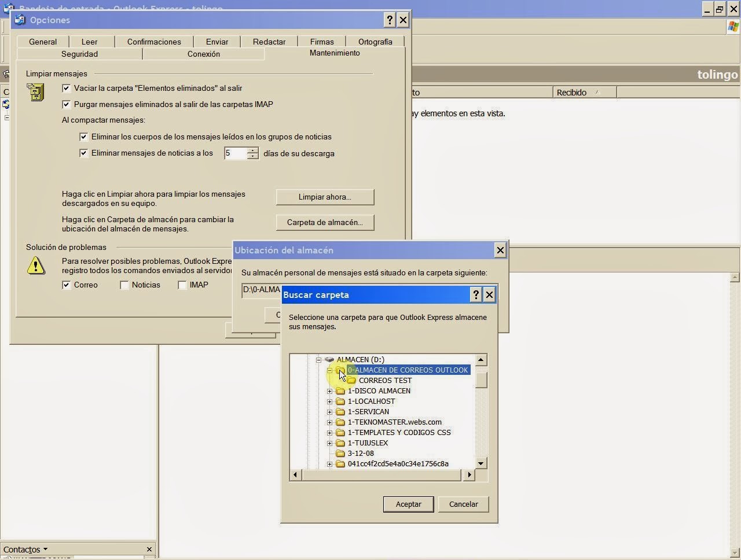741x560 pixels.
Task: Click the folder icon of 1-TUIUSLEX
Action: (340, 443)
